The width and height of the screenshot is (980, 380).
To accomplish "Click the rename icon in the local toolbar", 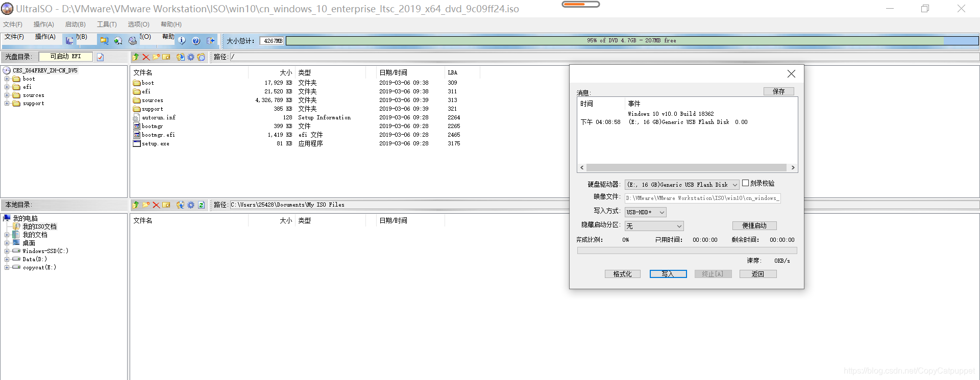I will coord(166,205).
